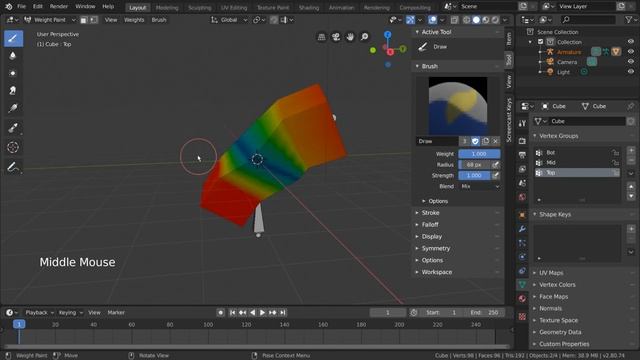Toggle Collection visibility eye

point(631,42)
